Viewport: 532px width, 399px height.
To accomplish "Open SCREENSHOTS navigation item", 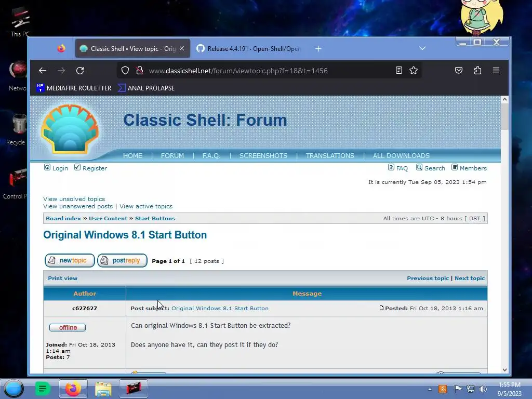I will (263, 156).
